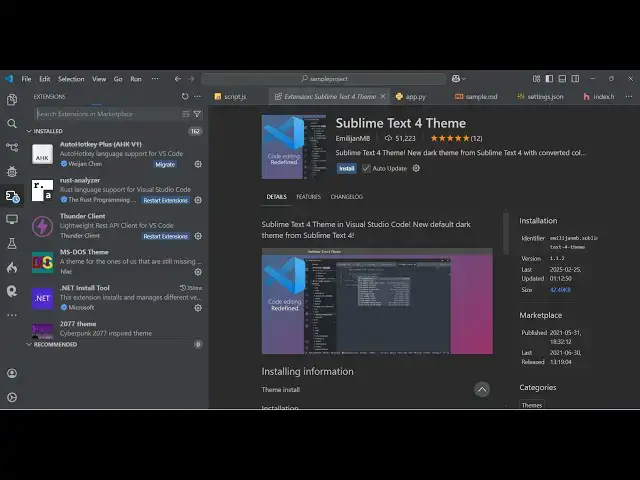This screenshot has height=480, width=640.
Task: Open the Extensions view icon
Action: (12, 196)
